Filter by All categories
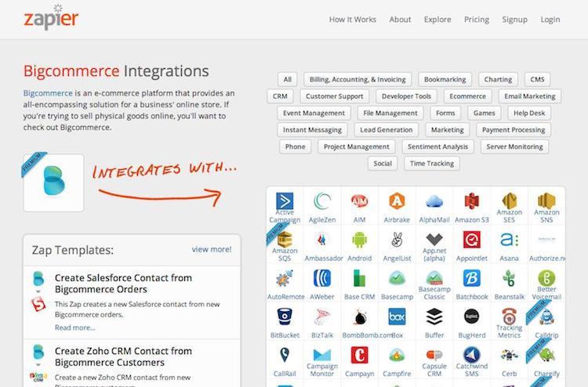Viewport: 588px width, 387px height. 288,79
